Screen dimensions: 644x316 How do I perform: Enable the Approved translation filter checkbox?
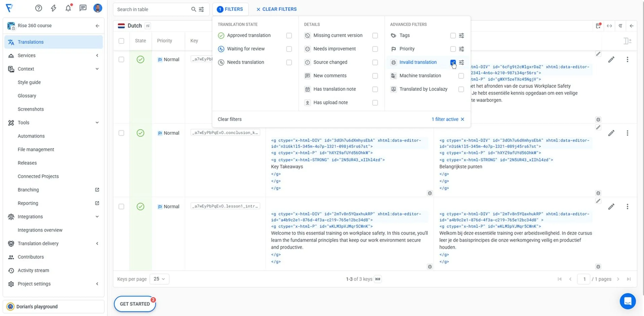tap(289, 36)
